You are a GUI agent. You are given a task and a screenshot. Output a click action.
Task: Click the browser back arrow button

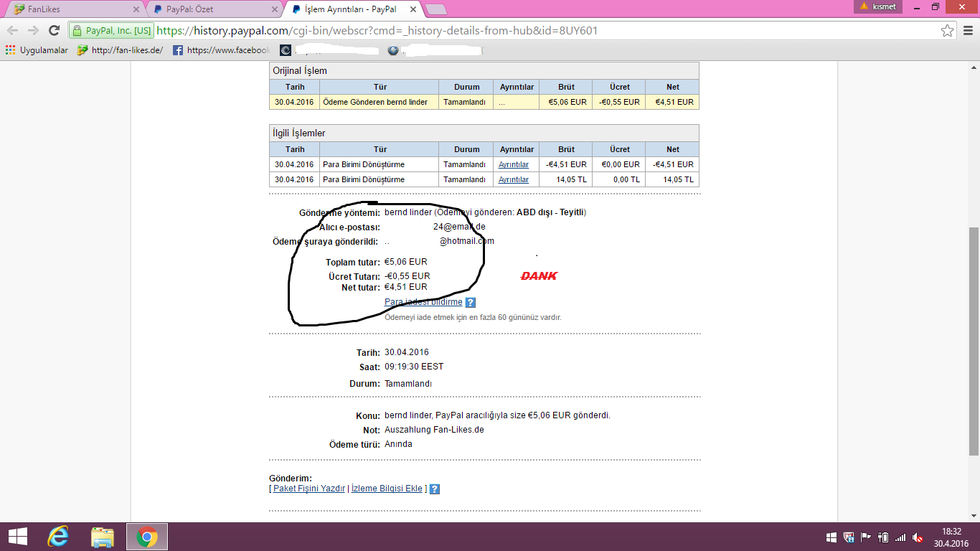[12, 30]
